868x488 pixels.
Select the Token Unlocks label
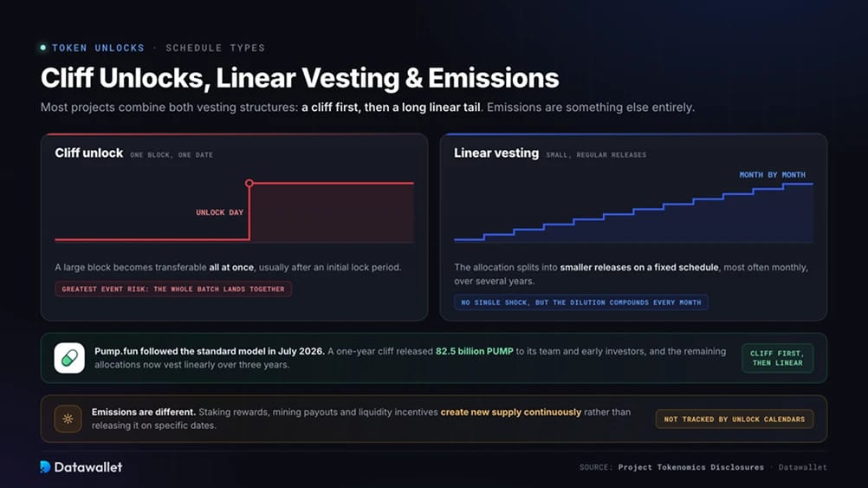click(98, 49)
